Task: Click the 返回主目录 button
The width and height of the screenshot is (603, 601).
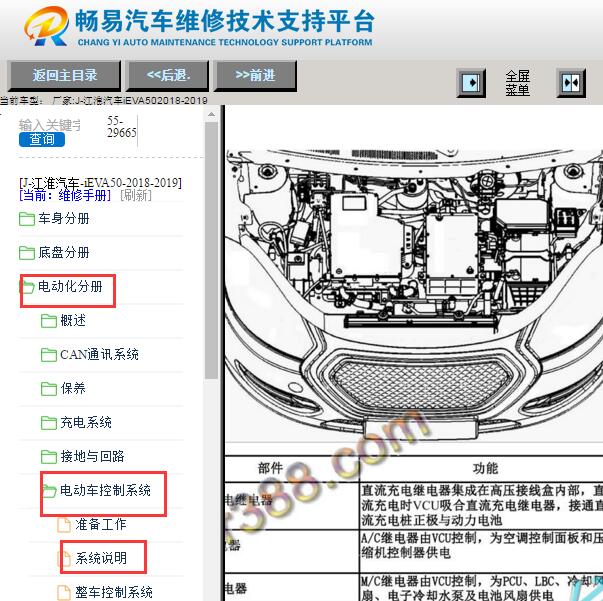Action: [64, 75]
